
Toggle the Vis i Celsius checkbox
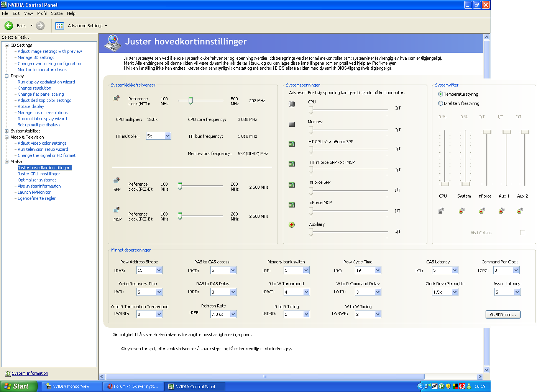(x=522, y=233)
